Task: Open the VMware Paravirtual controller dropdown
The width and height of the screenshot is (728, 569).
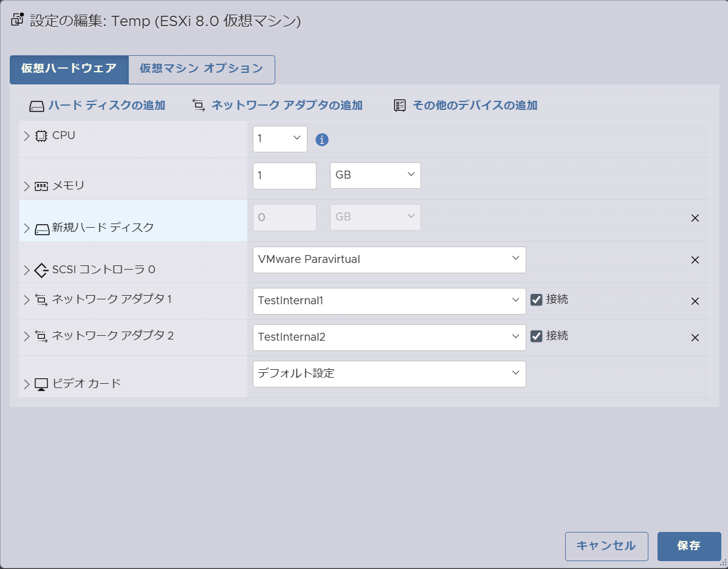Action: click(389, 260)
